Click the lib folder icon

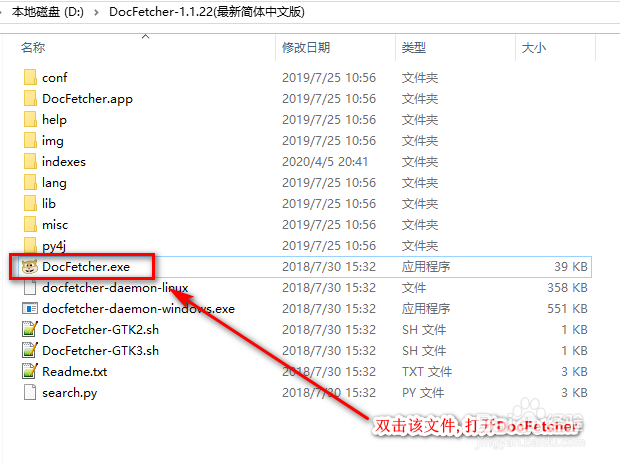tap(30, 203)
